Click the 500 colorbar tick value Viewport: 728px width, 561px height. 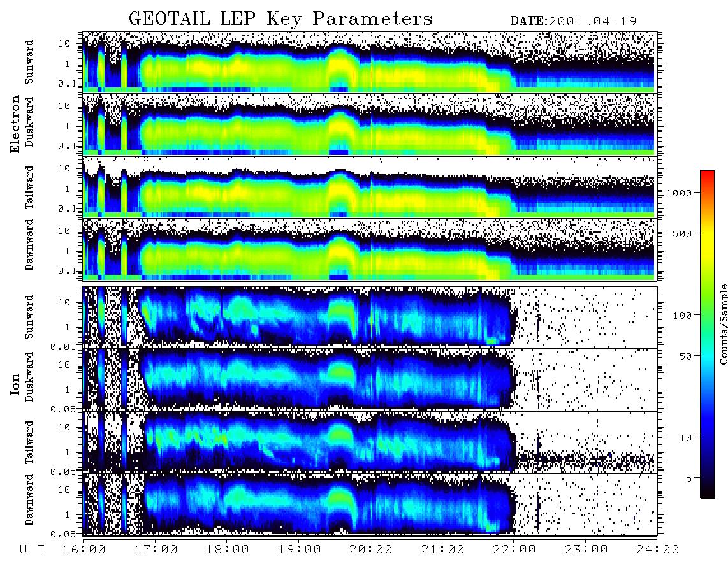coord(682,233)
